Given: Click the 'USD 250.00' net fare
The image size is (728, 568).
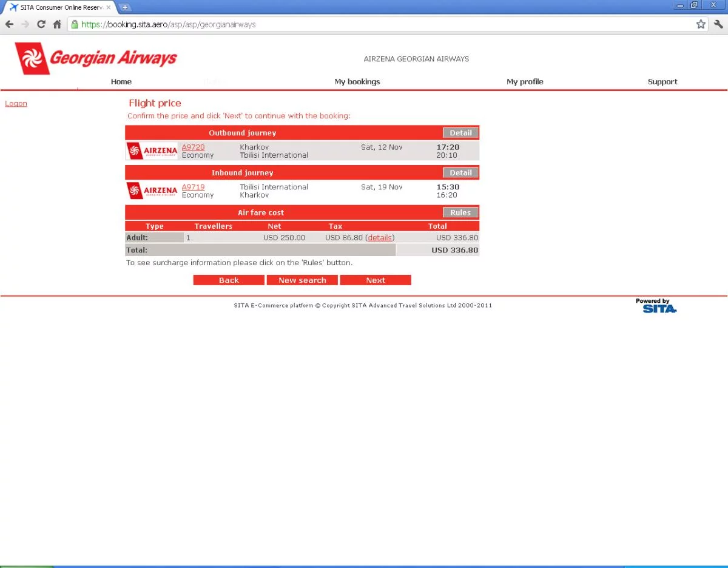Looking at the screenshot, I should point(285,237).
